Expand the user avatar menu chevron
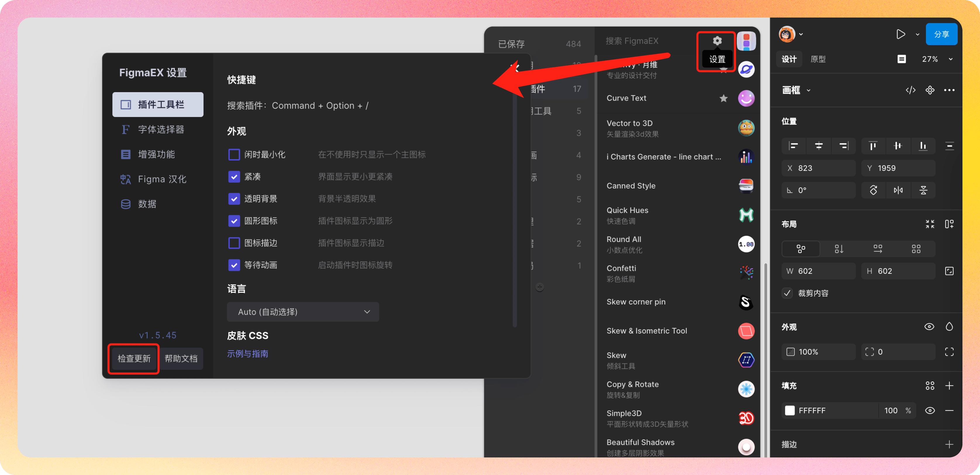 (x=801, y=34)
